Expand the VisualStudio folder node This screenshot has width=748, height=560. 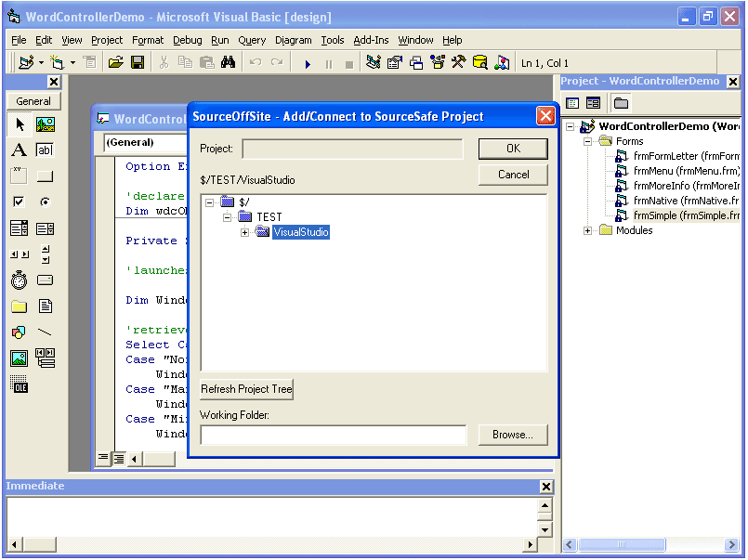[x=244, y=232]
